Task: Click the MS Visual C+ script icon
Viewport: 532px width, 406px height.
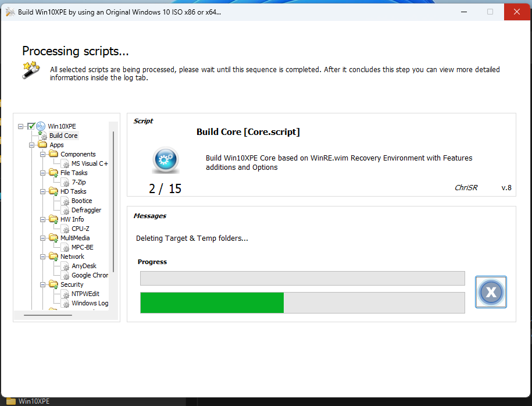Action: (x=66, y=164)
